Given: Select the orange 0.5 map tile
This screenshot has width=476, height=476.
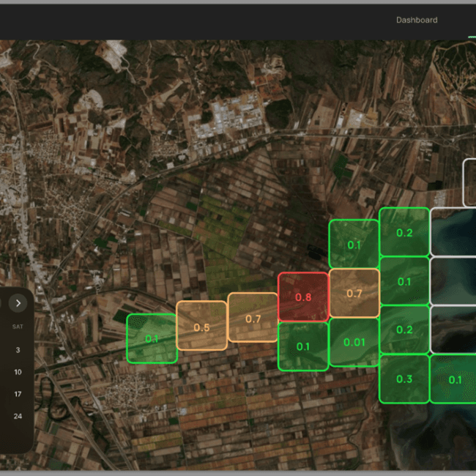Looking at the screenshot, I should click(x=201, y=327).
